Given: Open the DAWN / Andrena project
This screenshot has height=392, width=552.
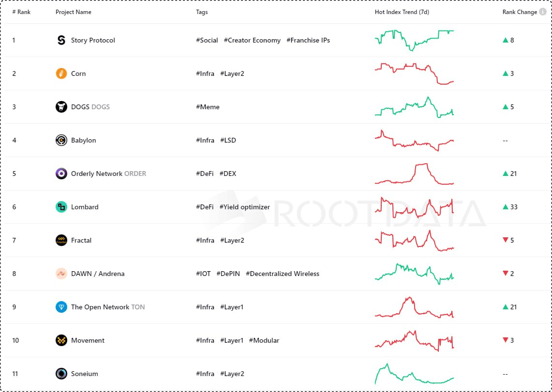Looking at the screenshot, I should click(97, 274).
